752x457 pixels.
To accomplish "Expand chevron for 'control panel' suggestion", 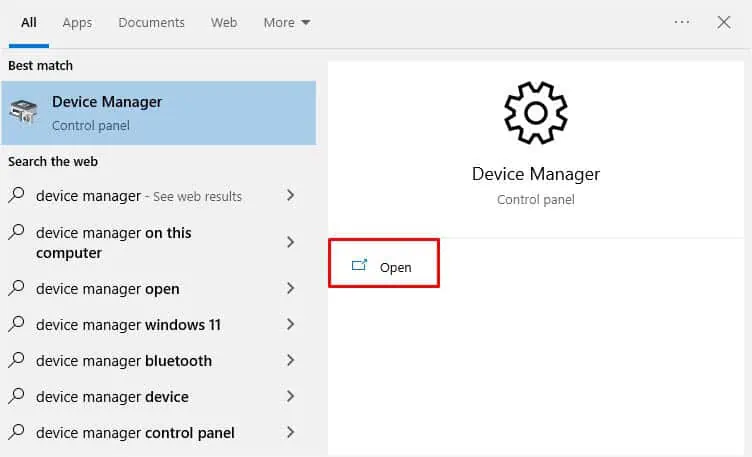I will (x=290, y=432).
